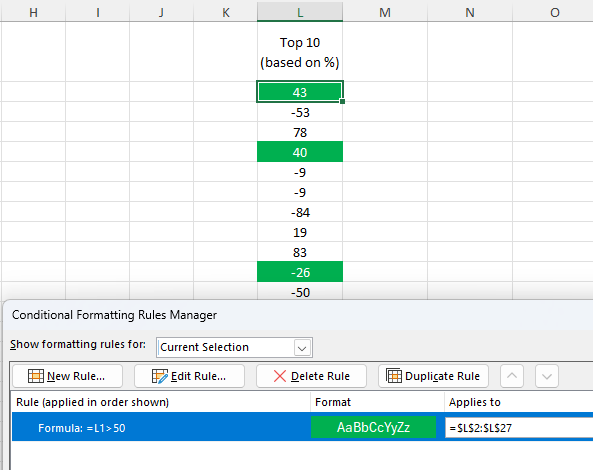Edit Applies to range =$L$2:$L$27

[519, 428]
